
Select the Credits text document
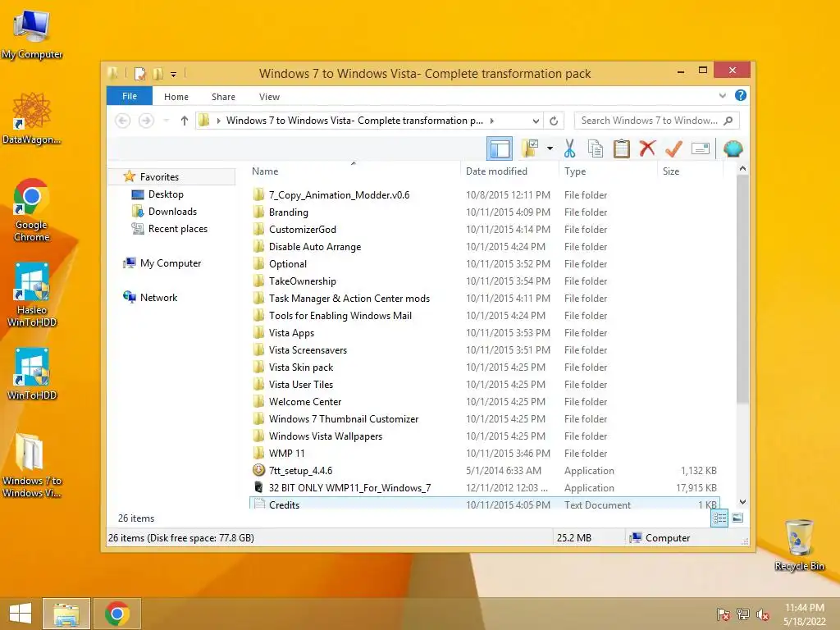(x=484, y=504)
